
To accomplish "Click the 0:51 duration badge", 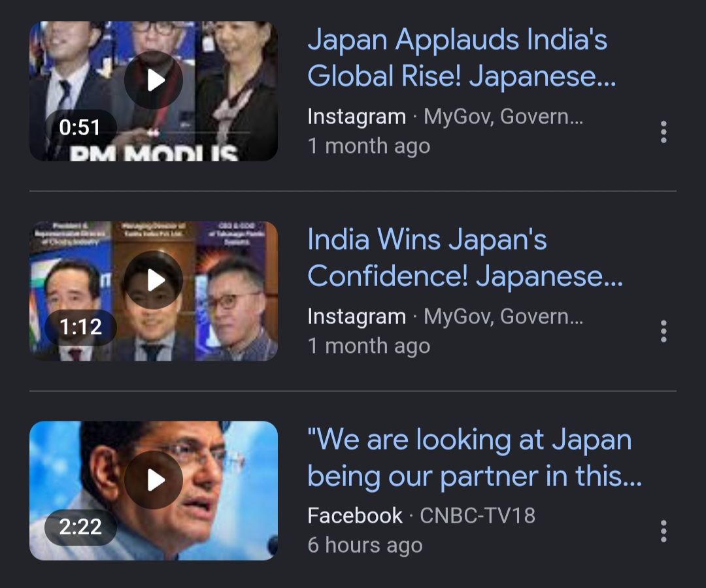I will (x=80, y=127).
